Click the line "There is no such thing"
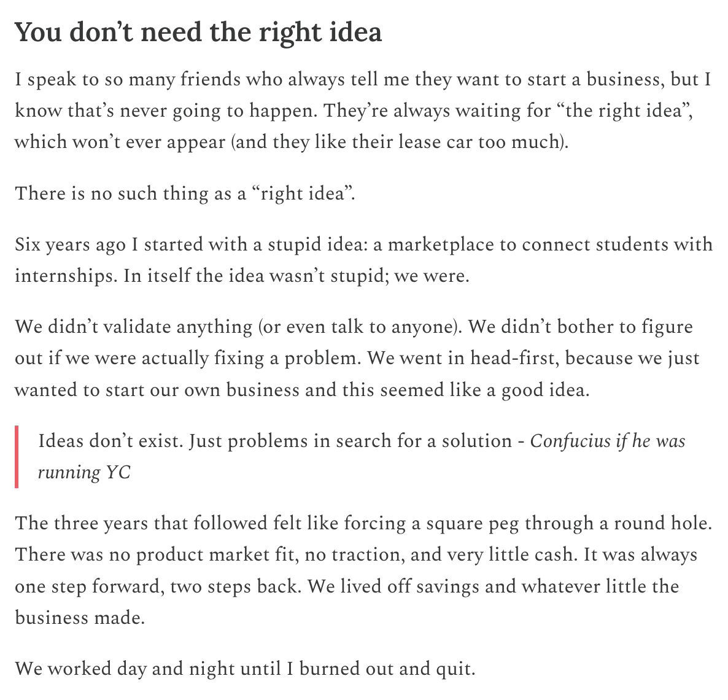Image resolution: width=728 pixels, height=700 pixels. pos(185,193)
